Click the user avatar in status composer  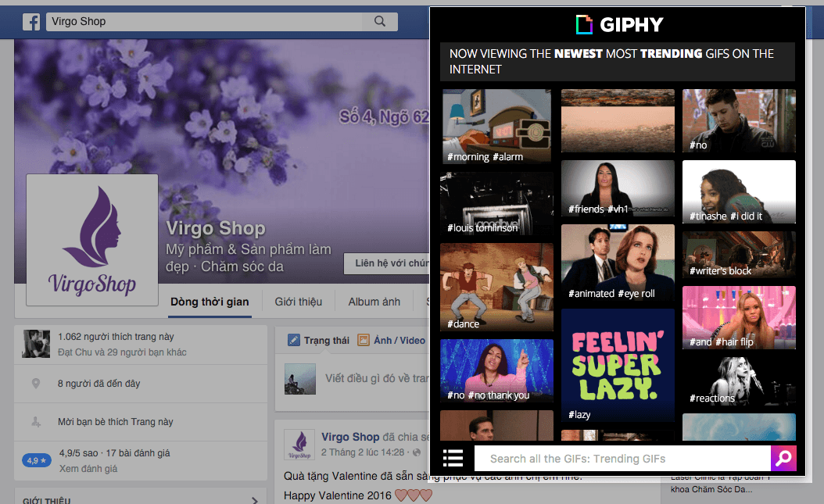(300, 378)
